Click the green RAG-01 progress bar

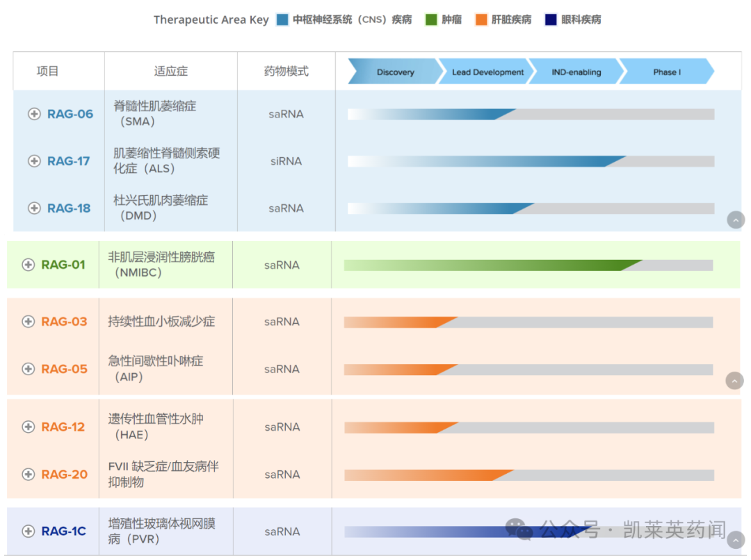(487, 265)
